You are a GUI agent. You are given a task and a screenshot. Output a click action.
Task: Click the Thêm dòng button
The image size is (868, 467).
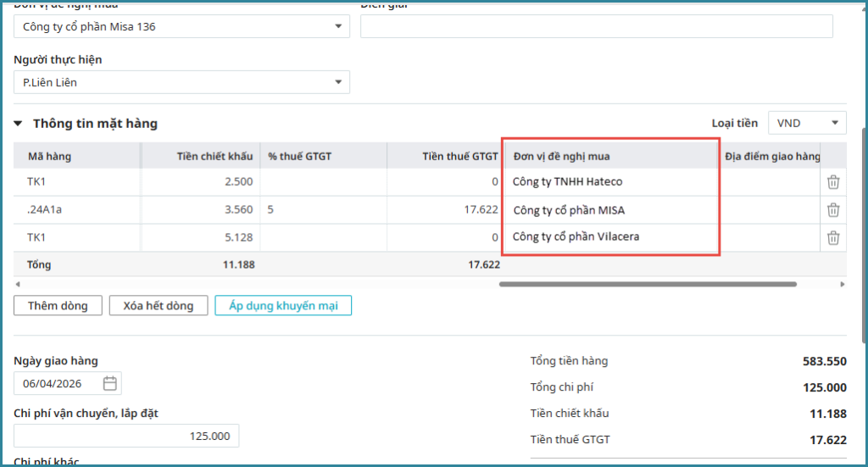(58, 305)
